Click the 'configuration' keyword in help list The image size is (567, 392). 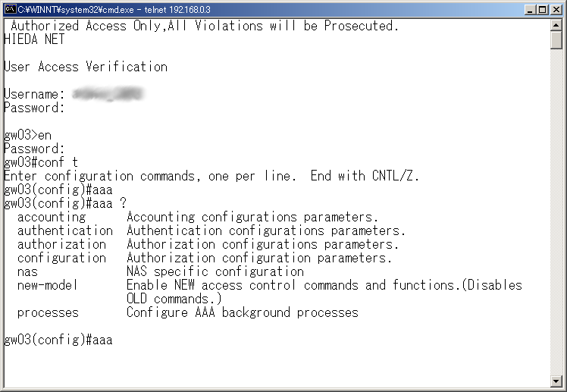61,258
